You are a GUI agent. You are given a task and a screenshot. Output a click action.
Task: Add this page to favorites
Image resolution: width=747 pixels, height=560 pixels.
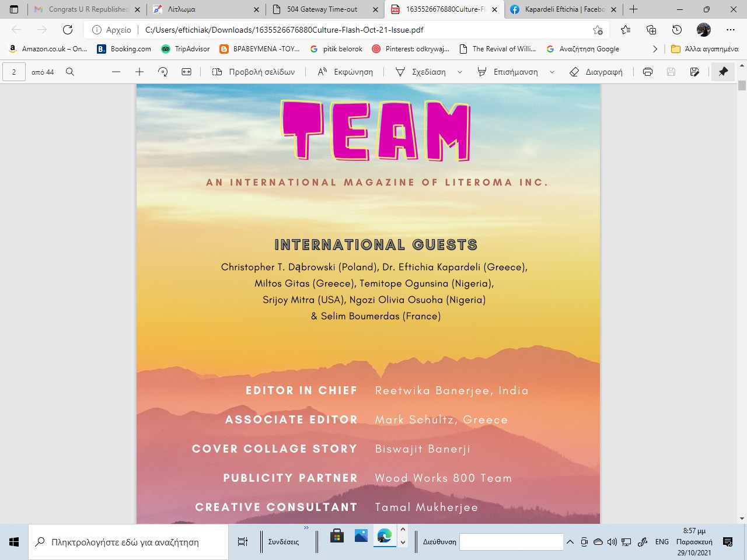(x=598, y=30)
